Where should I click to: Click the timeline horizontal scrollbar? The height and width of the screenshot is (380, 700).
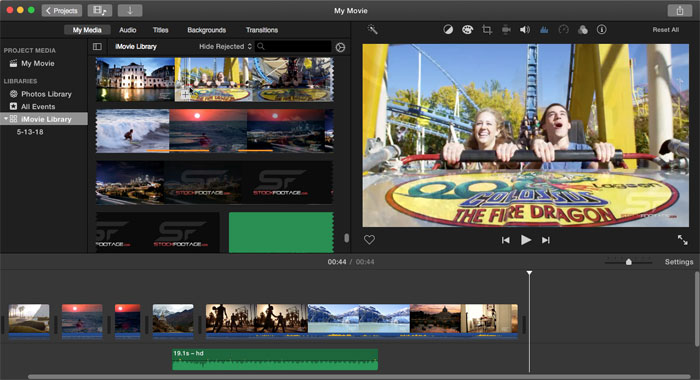click(359, 377)
